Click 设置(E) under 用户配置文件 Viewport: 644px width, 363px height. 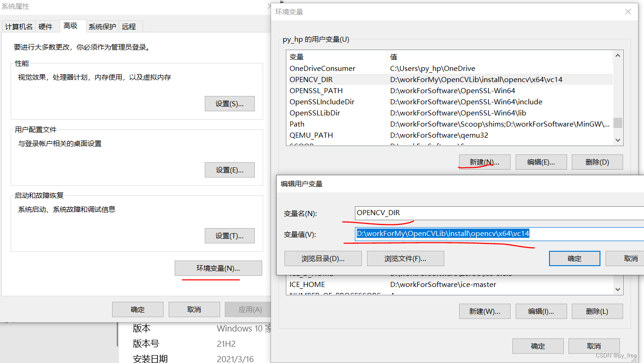click(229, 170)
